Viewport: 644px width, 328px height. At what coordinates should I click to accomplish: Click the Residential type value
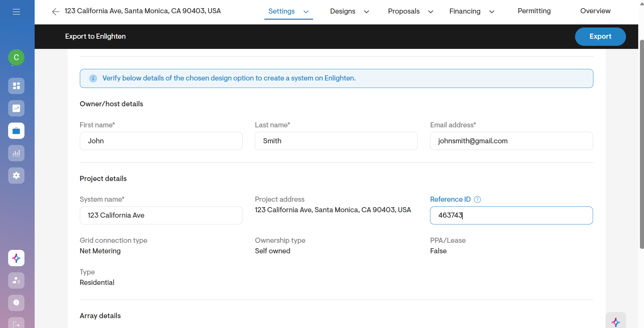click(x=97, y=283)
